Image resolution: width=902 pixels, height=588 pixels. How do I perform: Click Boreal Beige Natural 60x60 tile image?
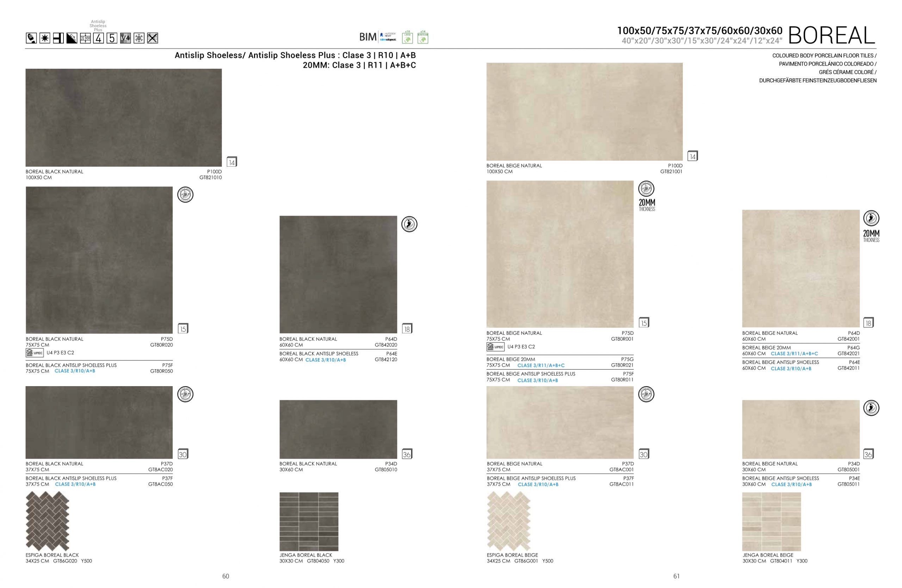(x=801, y=268)
